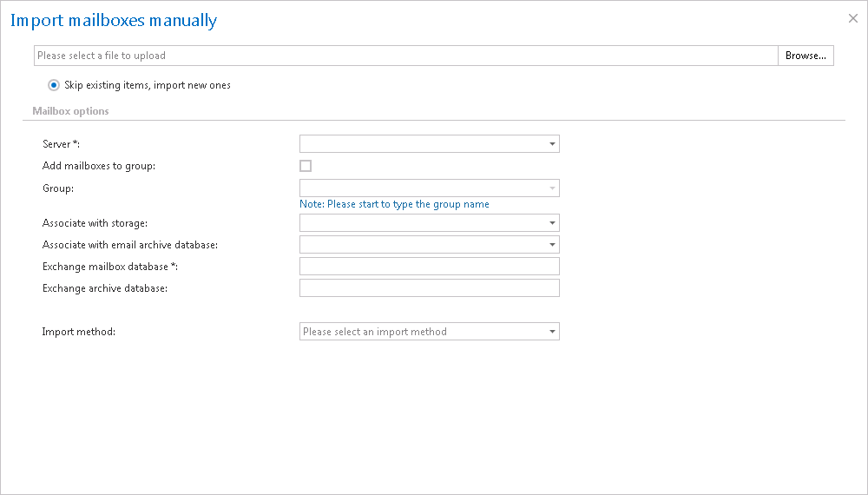
Task: Click the "Import method:" label text
Action: [79, 332]
